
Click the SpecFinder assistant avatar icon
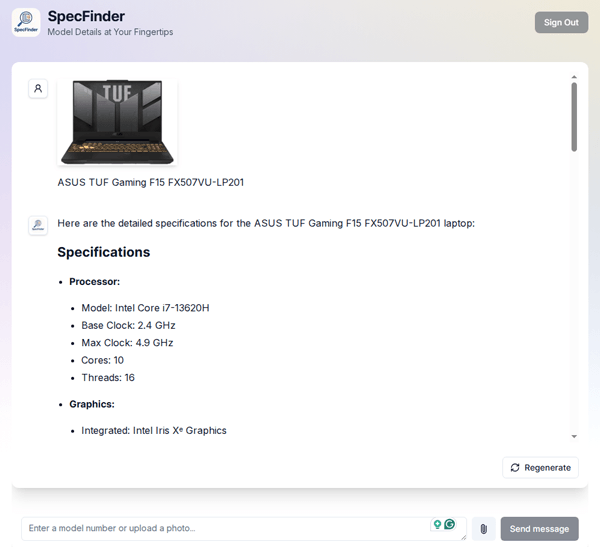click(38, 225)
